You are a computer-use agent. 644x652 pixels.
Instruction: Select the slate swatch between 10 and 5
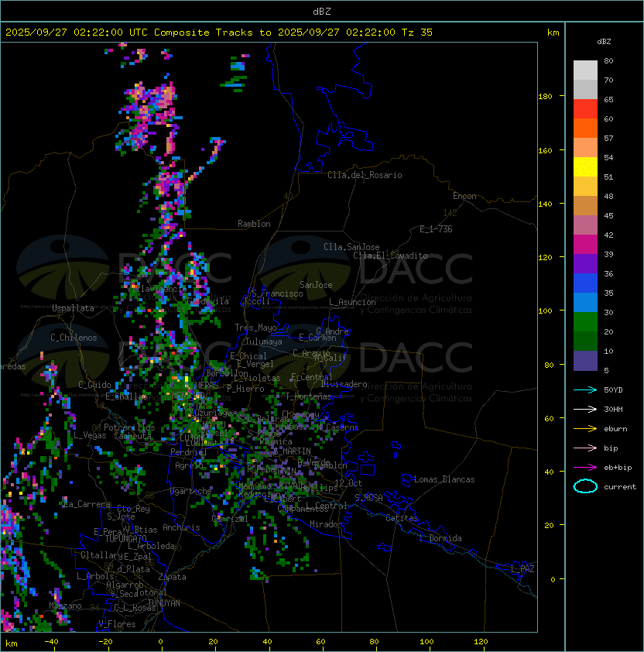point(585,361)
